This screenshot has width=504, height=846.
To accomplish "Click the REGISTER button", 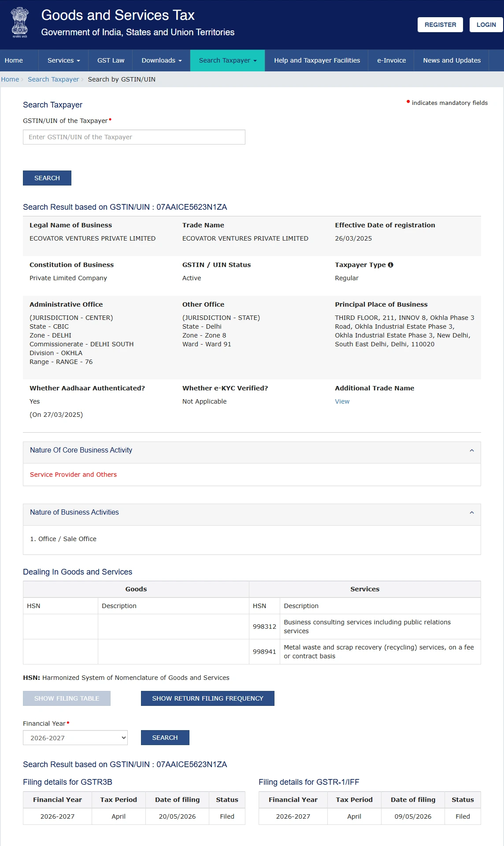I will [440, 25].
